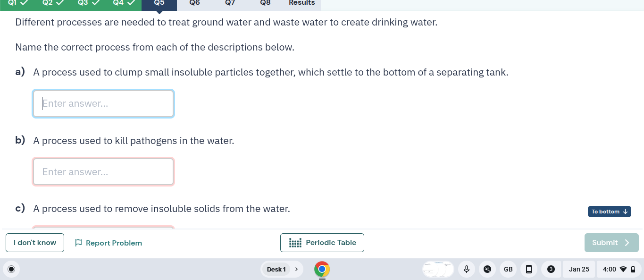Go to the Results tab

pyautogui.click(x=301, y=3)
